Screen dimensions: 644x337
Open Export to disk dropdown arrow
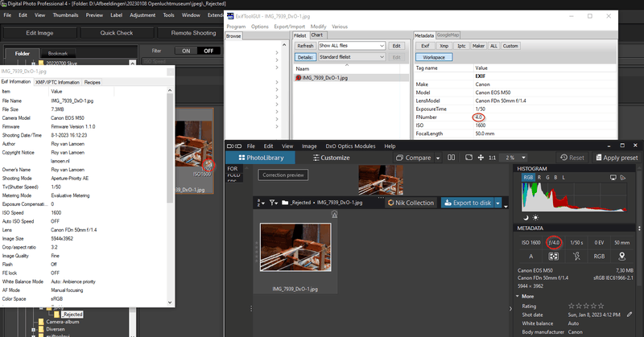point(497,203)
